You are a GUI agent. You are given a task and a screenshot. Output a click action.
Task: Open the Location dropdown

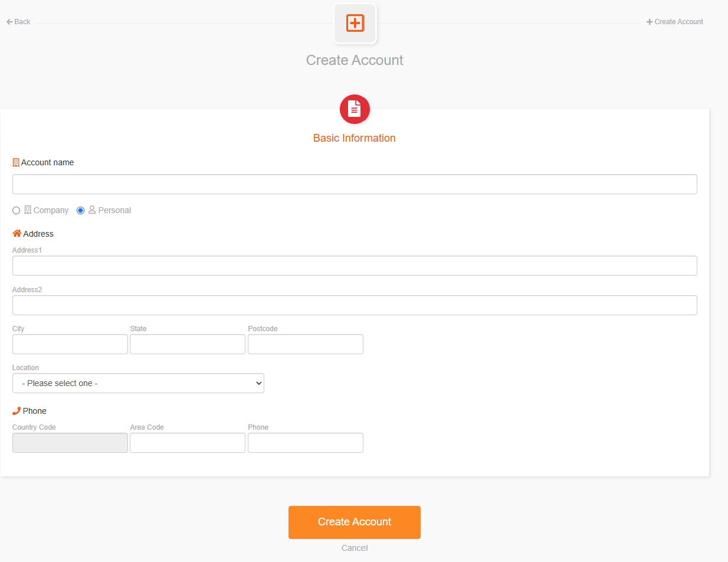coord(138,383)
